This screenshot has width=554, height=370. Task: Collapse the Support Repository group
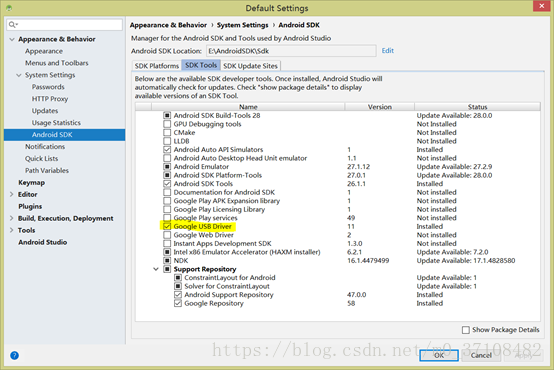click(x=156, y=269)
